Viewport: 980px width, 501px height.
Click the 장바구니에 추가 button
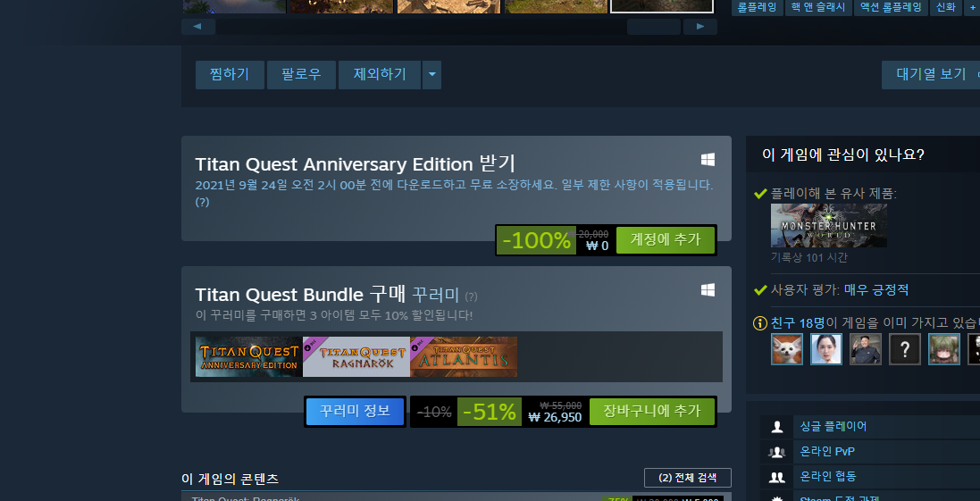(x=652, y=411)
